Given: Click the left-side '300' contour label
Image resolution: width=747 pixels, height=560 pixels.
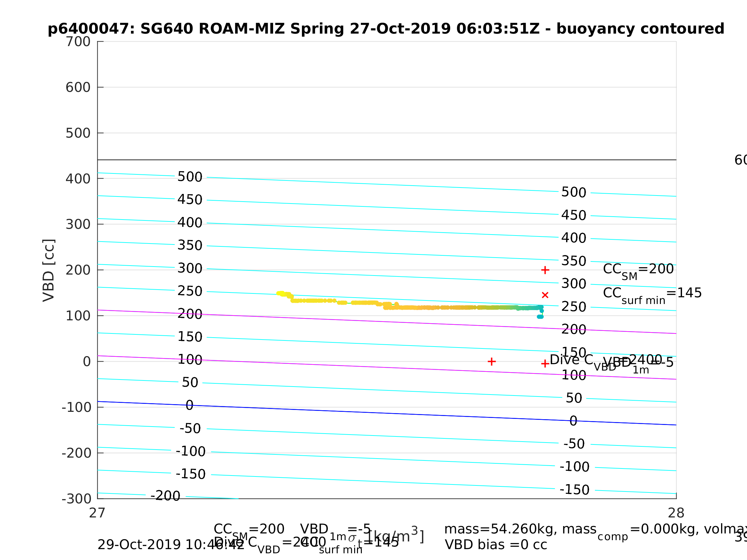Looking at the screenshot, I should coord(190,268).
